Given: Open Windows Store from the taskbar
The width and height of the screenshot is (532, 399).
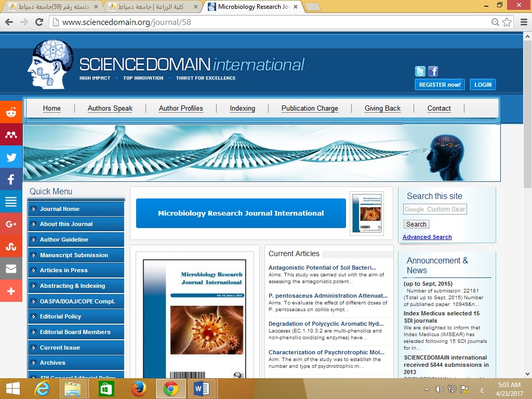Looking at the screenshot, I should coord(106,389).
